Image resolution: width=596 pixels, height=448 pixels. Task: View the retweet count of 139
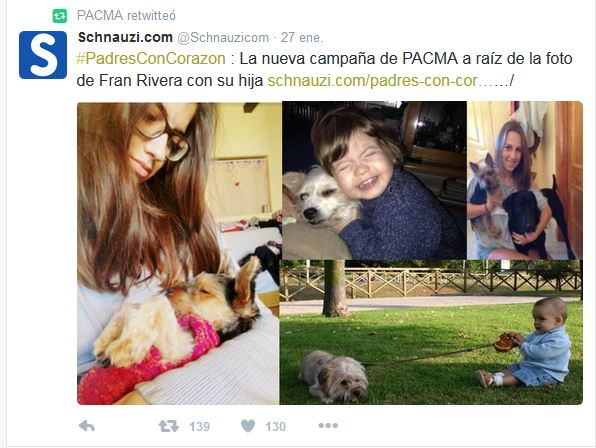click(x=200, y=426)
